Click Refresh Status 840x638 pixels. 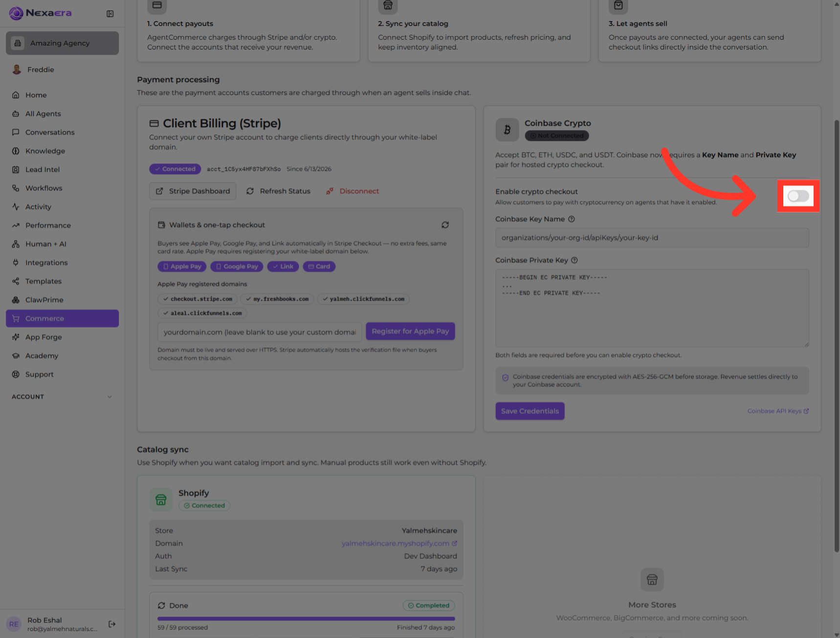pyautogui.click(x=278, y=191)
